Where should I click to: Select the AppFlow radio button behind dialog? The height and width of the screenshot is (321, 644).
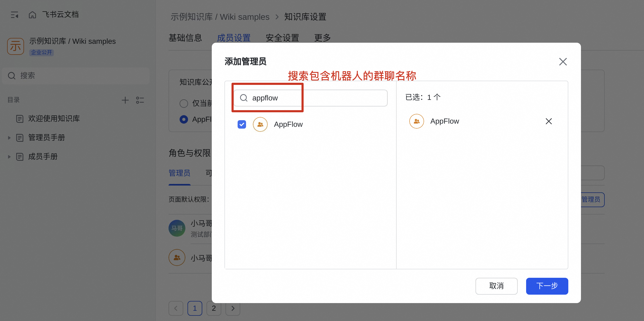184,119
